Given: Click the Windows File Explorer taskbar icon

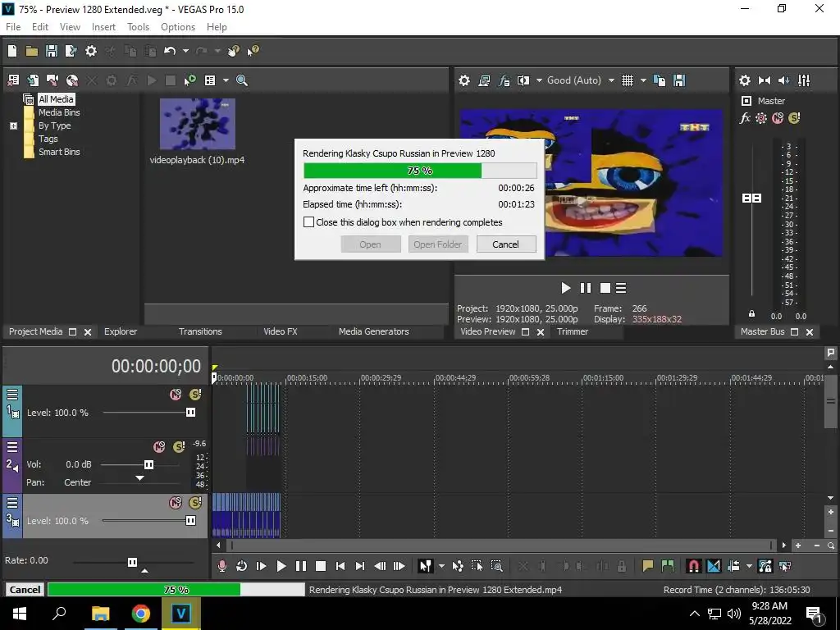Looking at the screenshot, I should (100, 614).
